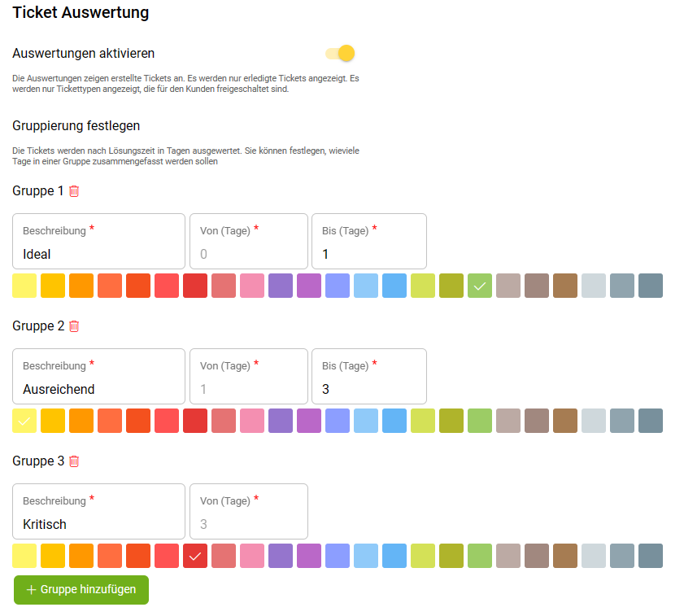The width and height of the screenshot is (684, 616).
Task: Select checked red swatch in Gruppe 3
Action: (195, 556)
